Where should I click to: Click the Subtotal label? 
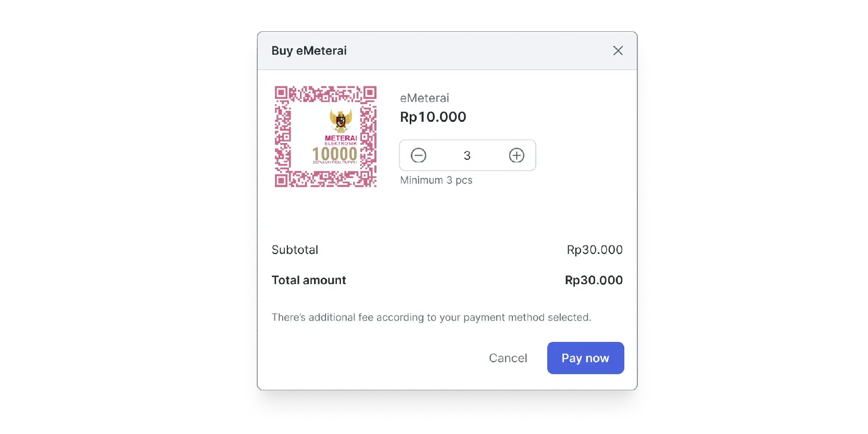point(295,250)
